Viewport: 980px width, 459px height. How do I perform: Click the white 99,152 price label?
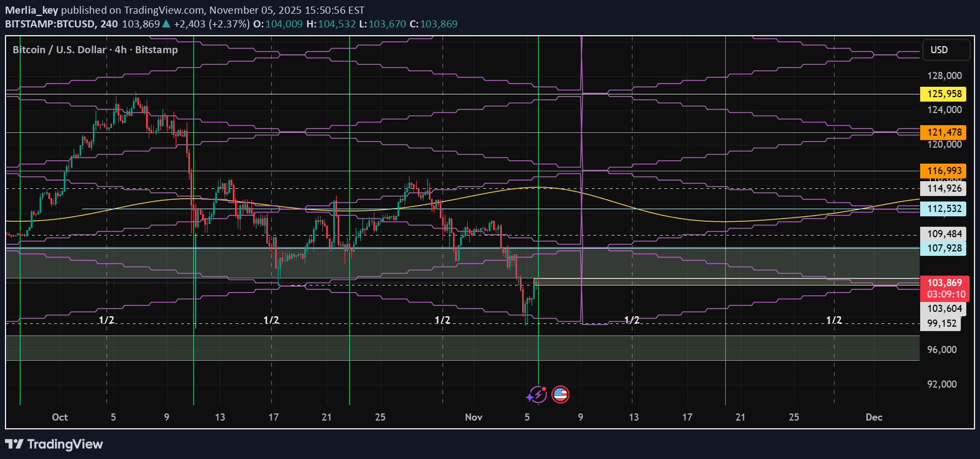(941, 323)
